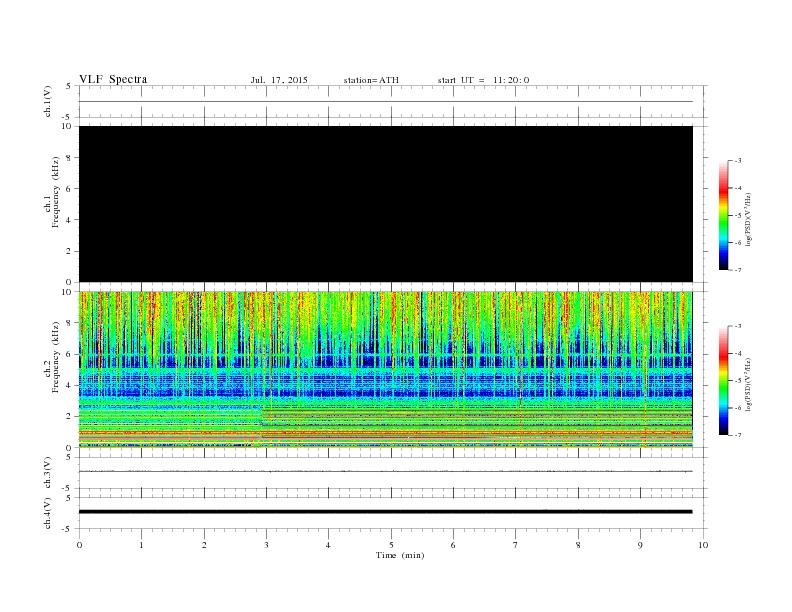
Task: Click the thick black ch.4 waveform trace
Action: 386,512
